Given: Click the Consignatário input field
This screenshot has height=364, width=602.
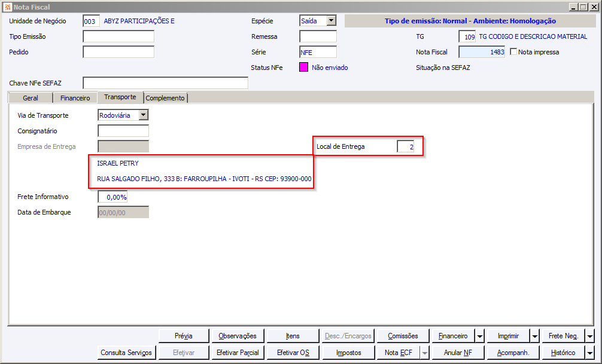Looking at the screenshot, I should [x=123, y=131].
